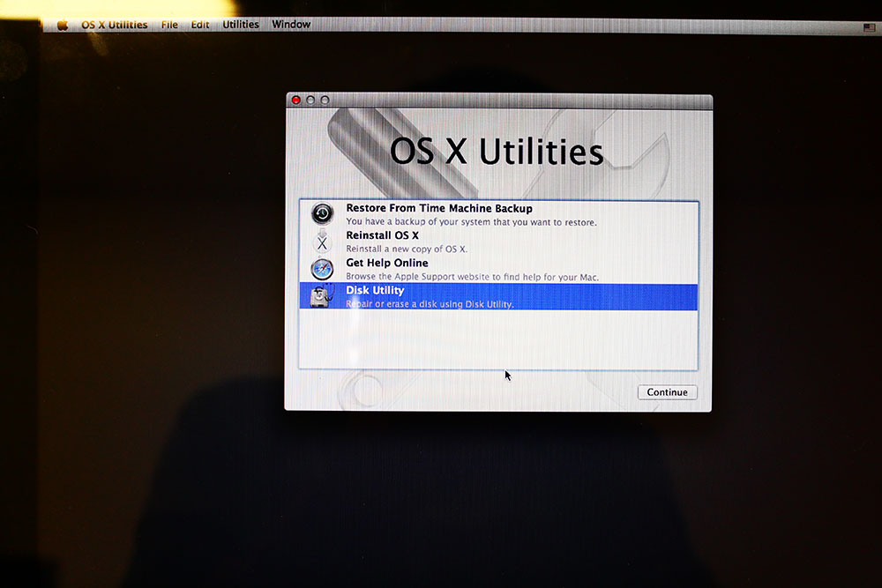Click the Disk Utility stethoscope icon
The width and height of the screenshot is (882, 588).
pyautogui.click(x=322, y=296)
